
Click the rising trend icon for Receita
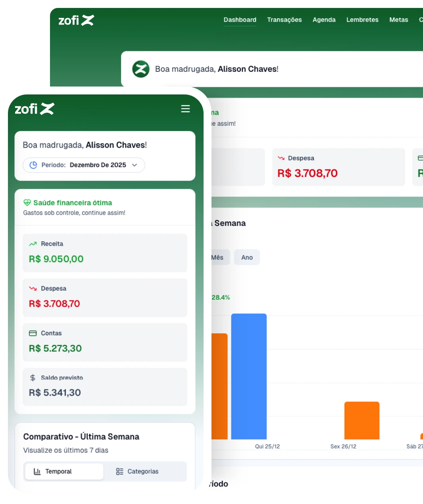[x=33, y=244]
